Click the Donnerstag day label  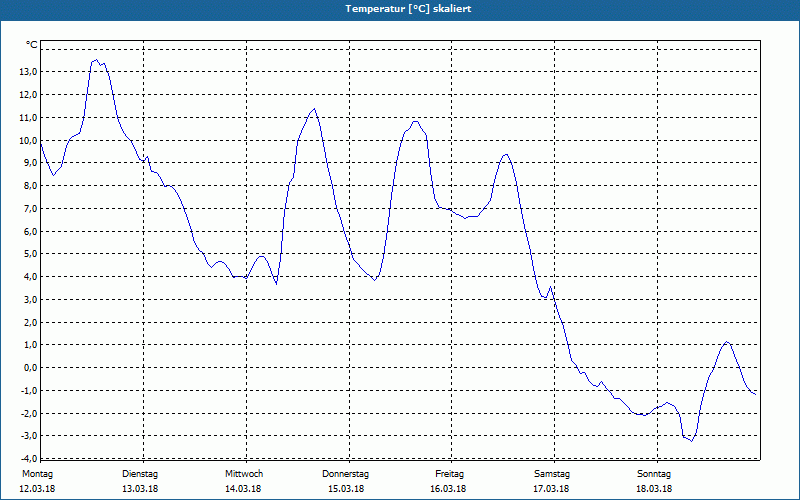point(345,474)
